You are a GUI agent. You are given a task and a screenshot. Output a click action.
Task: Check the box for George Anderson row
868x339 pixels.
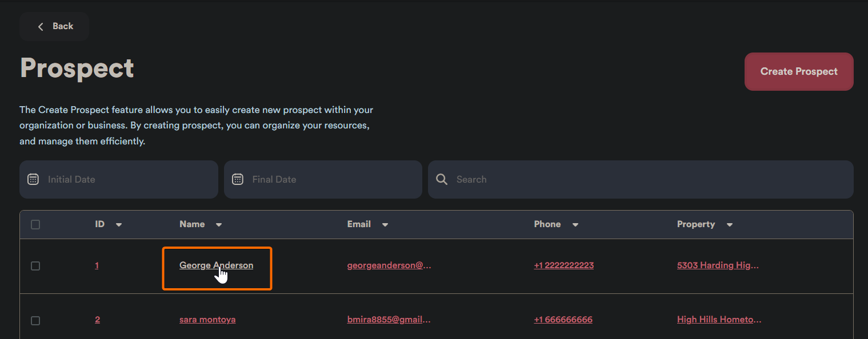(35, 266)
